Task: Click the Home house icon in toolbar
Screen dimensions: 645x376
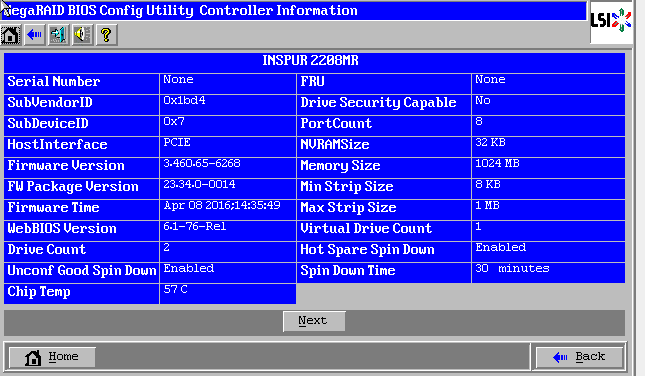Action: pyautogui.click(x=11, y=35)
